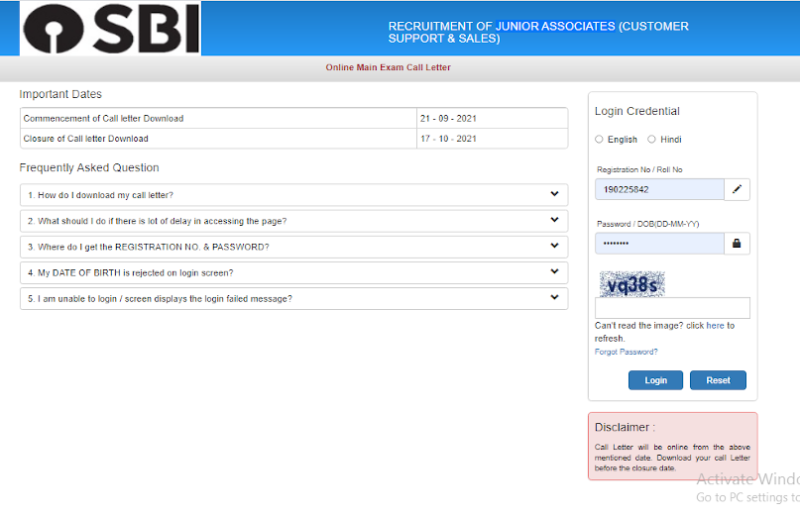Screen dimensions: 800x517
Task: Click the SBI logo in the header
Action: [111, 29]
